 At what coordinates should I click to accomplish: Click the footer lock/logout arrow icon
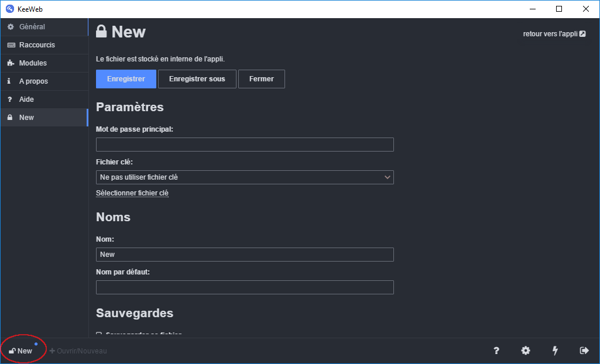click(x=584, y=351)
